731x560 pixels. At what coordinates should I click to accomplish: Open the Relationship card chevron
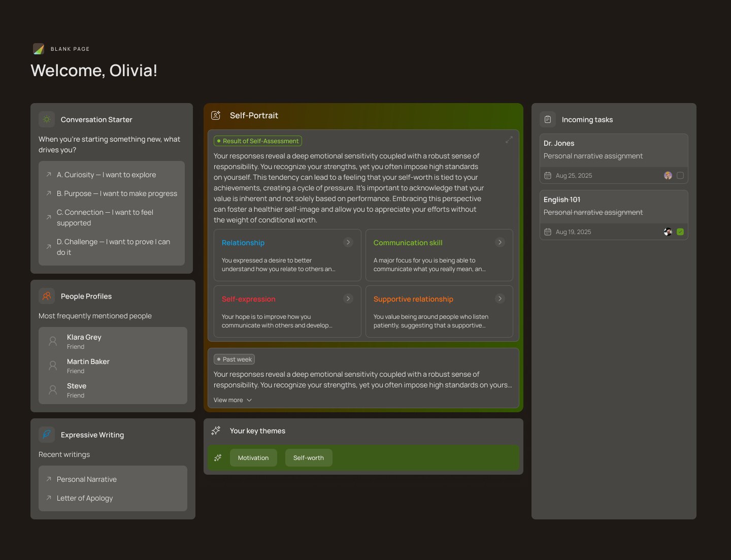[x=348, y=242]
